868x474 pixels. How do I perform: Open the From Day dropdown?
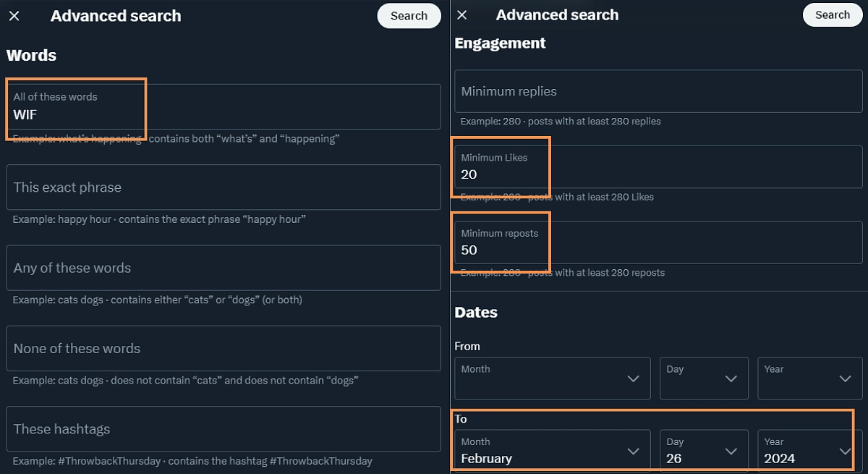[x=704, y=378]
